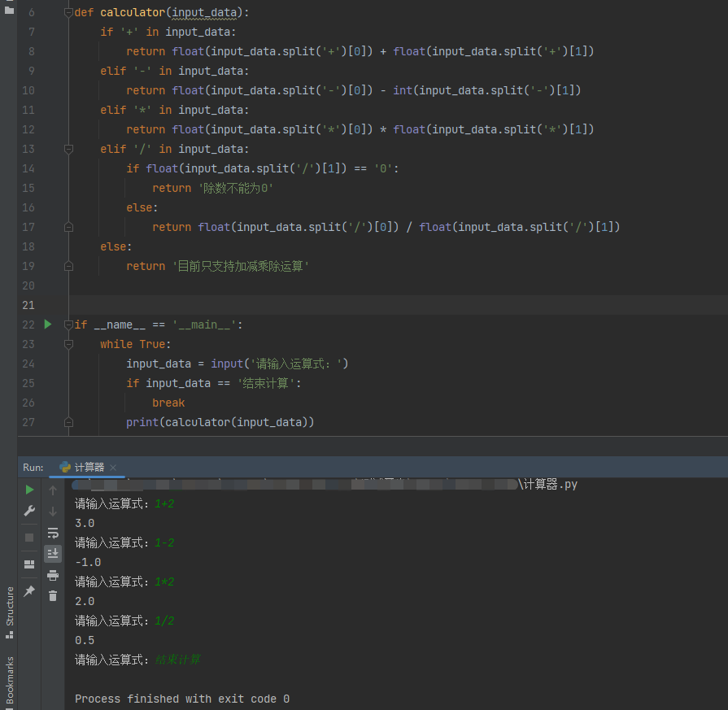Image resolution: width=728 pixels, height=710 pixels.
Task: Place cursor on empty line 21
Action: point(398,305)
